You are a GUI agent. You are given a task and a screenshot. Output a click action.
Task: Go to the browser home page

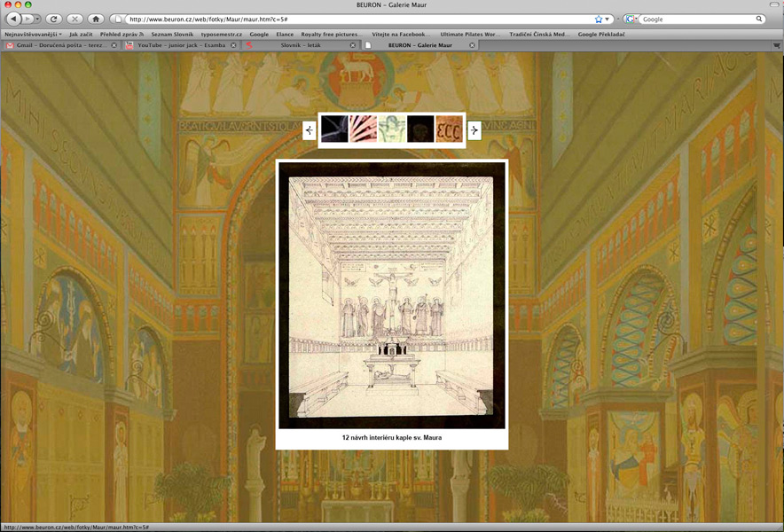point(96,19)
